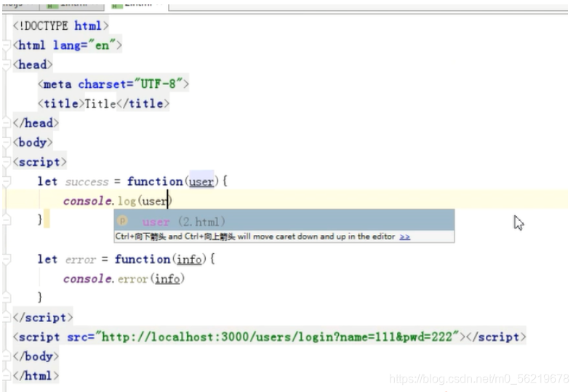Click 'user' argument inside console.log
576x392 pixels.
pos(155,201)
